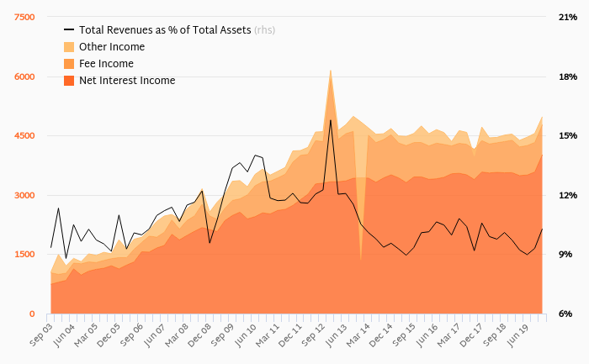The width and height of the screenshot is (589, 364).
Task: Hide the Other Income series via legend text
Action: (111, 47)
